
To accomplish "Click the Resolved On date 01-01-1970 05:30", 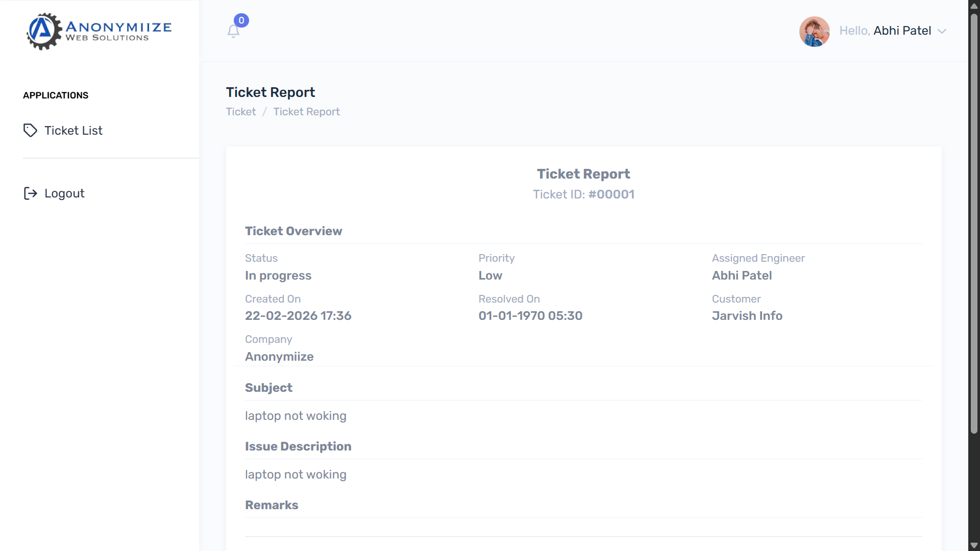I will [530, 316].
